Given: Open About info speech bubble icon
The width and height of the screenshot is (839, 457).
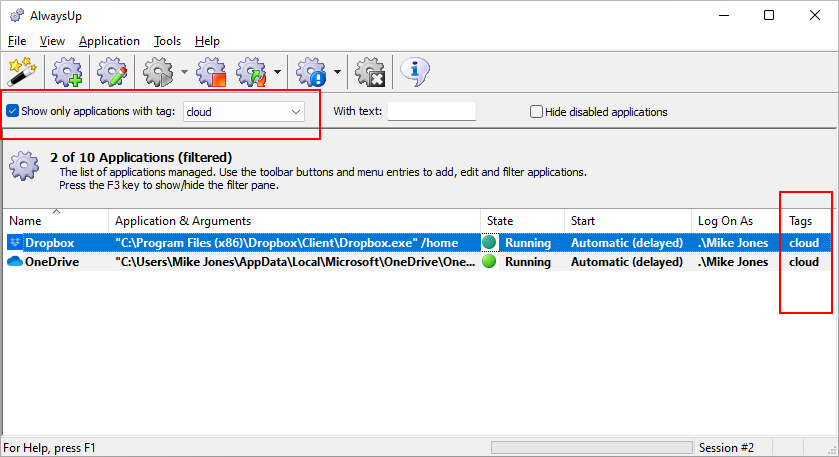Looking at the screenshot, I should [x=415, y=72].
